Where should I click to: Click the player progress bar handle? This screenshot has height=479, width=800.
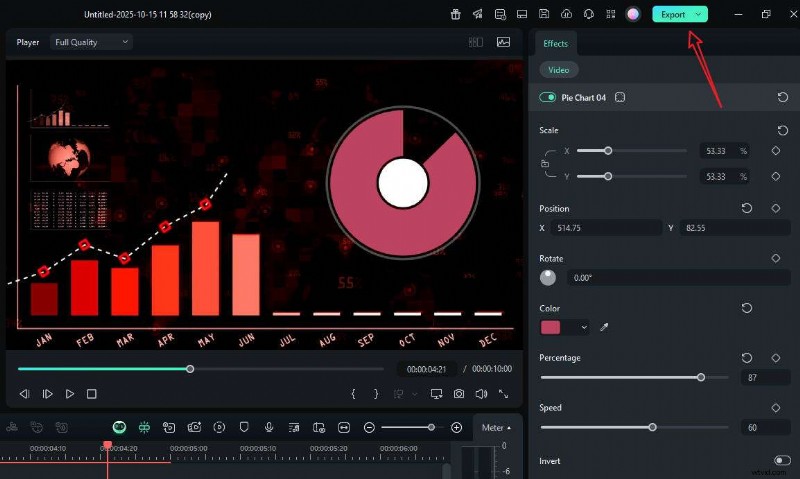190,369
